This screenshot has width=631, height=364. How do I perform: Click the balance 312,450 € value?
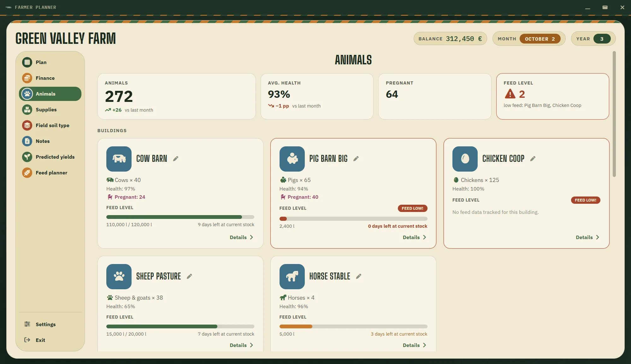pos(464,39)
